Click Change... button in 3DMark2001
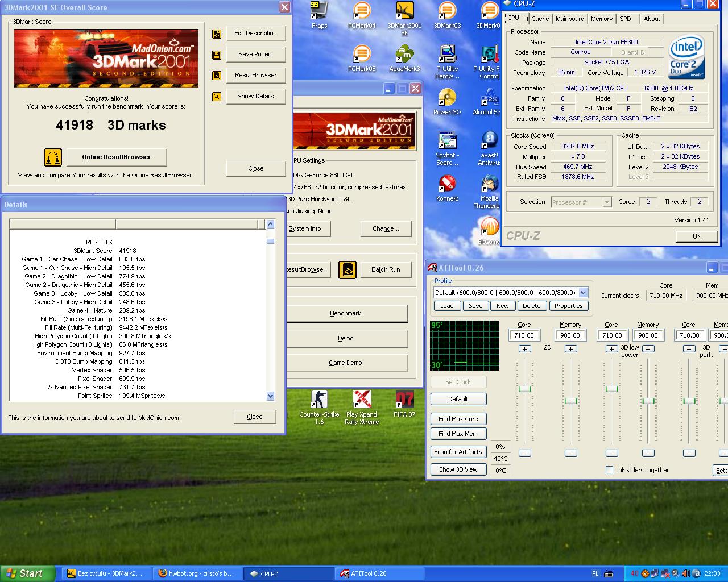728x582 pixels. pos(386,228)
